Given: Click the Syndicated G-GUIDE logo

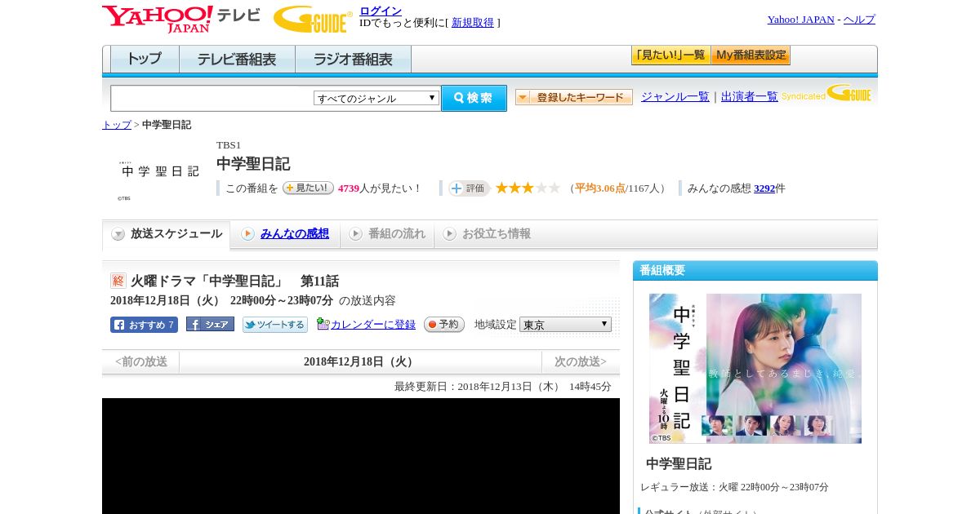Looking at the screenshot, I should pos(826,93).
